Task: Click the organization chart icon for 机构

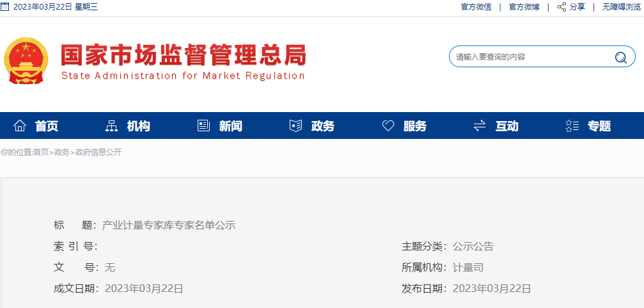Action: click(111, 126)
